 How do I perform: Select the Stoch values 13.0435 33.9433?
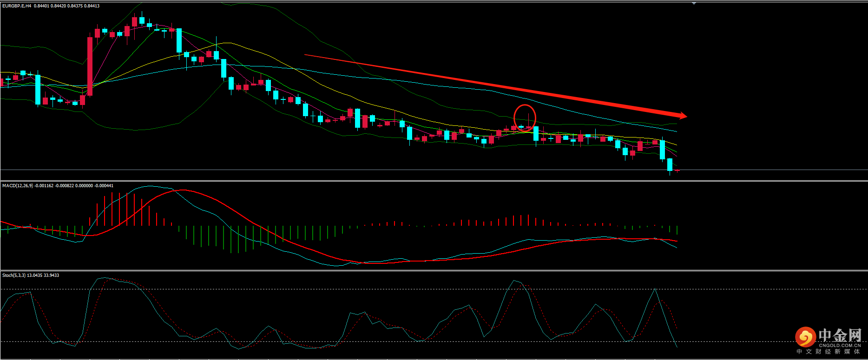coord(43,275)
